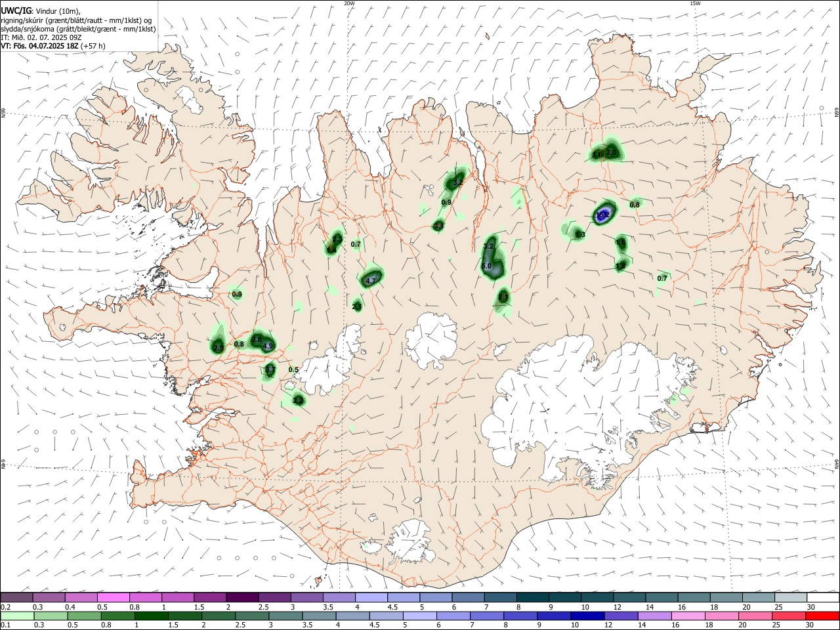Screen dimensions: 840x630
Task: Click the 15W meridian label
Action: click(x=695, y=3)
